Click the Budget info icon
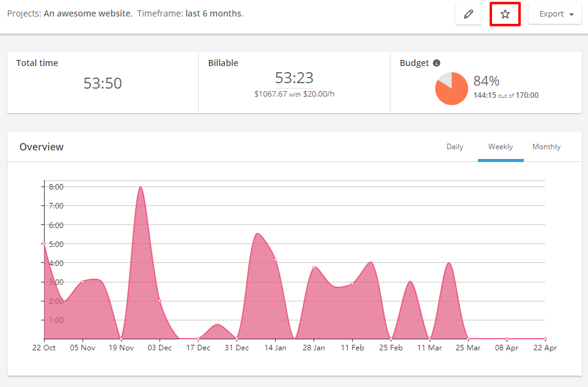Image resolution: width=588 pixels, height=387 pixels. click(436, 63)
